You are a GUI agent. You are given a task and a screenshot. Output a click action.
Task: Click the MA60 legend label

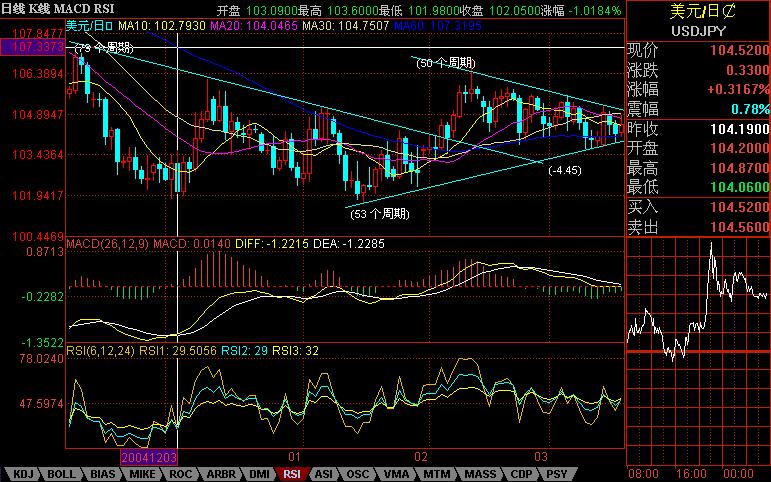pos(438,25)
